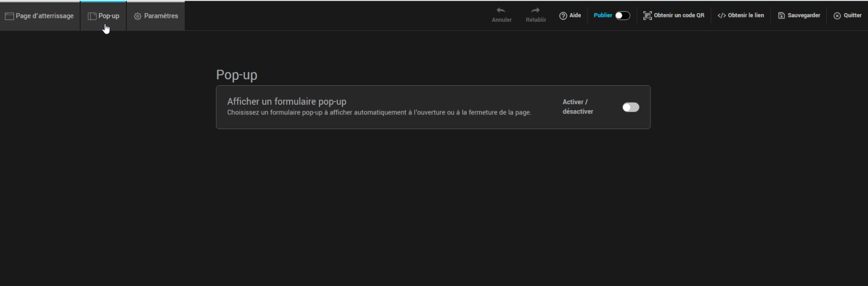Enable the pop-up form display switch
Viewport: 868px width, 286px height.
[630, 107]
